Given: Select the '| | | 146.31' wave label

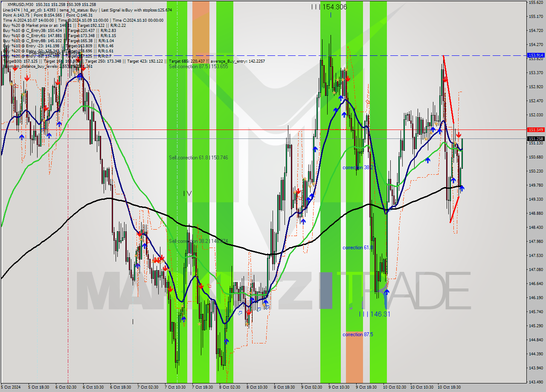Looking at the screenshot, I should 375,314.
